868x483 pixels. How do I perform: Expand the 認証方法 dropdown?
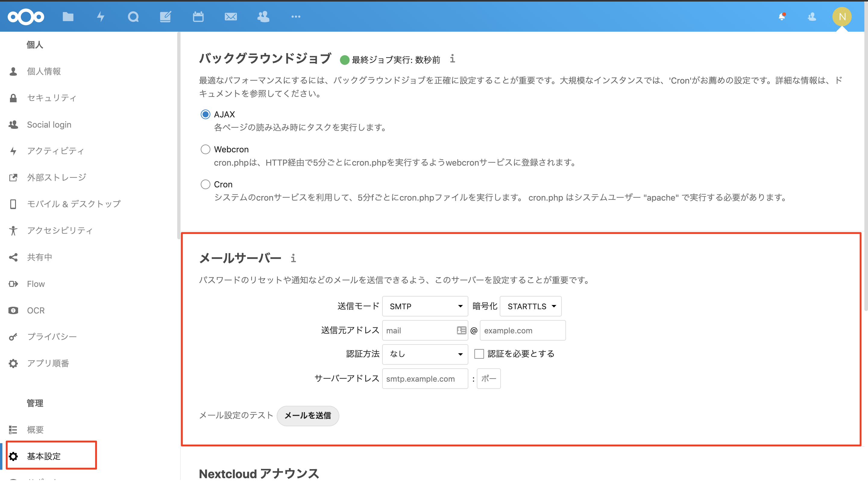point(425,354)
